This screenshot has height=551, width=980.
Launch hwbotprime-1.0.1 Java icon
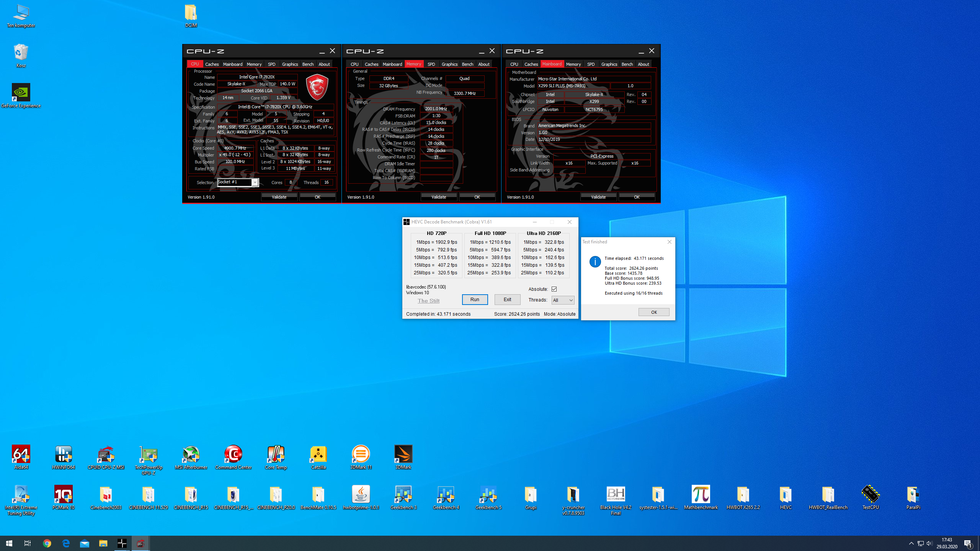point(361,497)
